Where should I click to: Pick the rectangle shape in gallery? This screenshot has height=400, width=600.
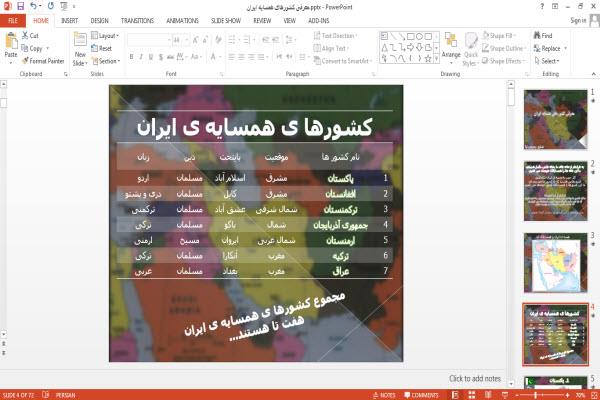pyautogui.click(x=411, y=36)
